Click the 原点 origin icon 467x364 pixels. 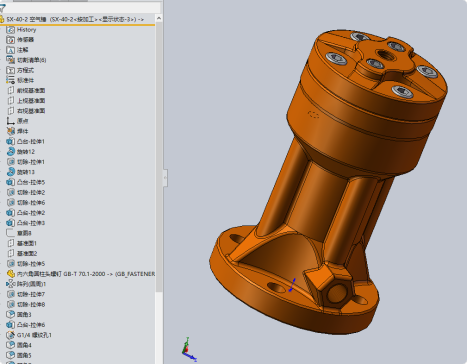click(x=11, y=121)
